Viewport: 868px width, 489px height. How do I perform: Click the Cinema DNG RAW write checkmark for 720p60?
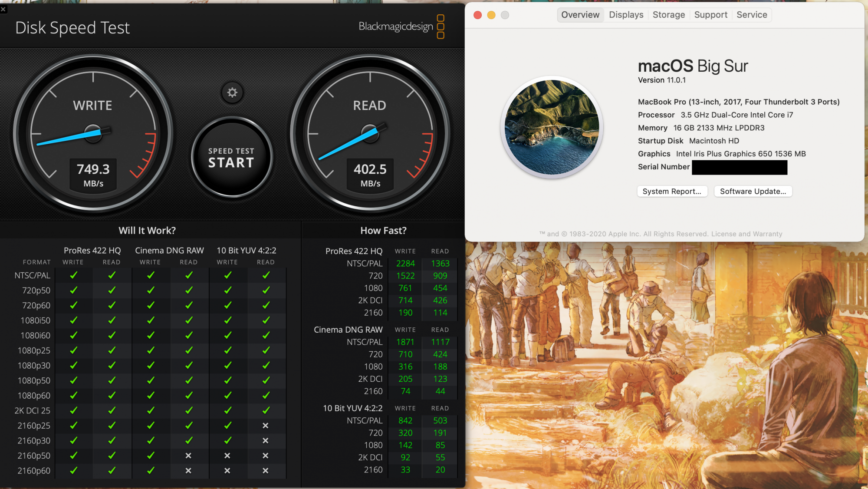151,305
